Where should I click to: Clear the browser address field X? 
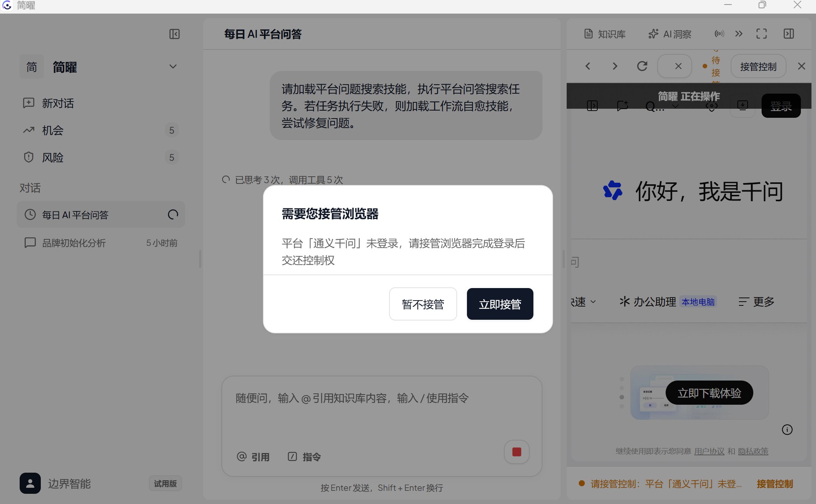tap(678, 66)
